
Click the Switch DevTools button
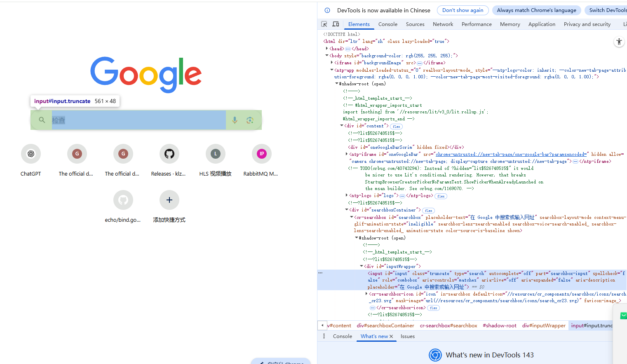pos(606,10)
